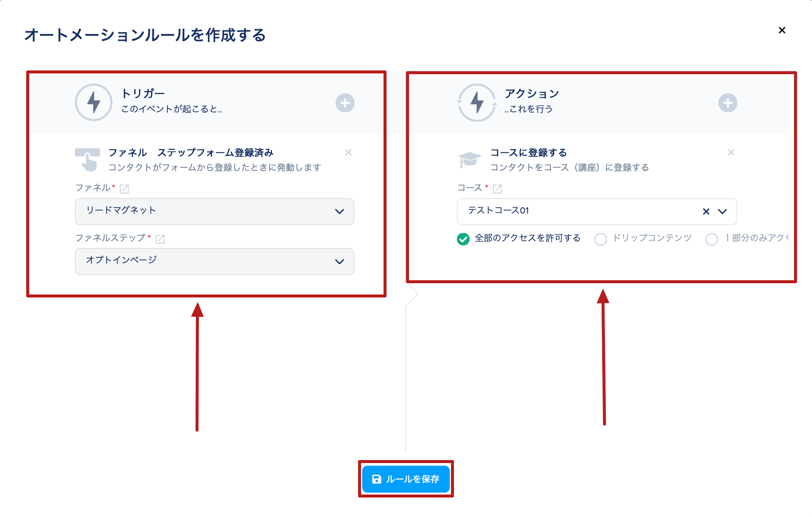Select ドリップコンテンツ radio option
This screenshot has width=812, height=517.
[600, 239]
